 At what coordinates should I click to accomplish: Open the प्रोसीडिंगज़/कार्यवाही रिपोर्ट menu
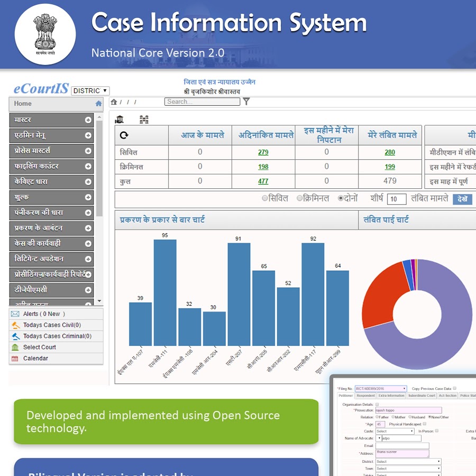[x=51, y=274]
